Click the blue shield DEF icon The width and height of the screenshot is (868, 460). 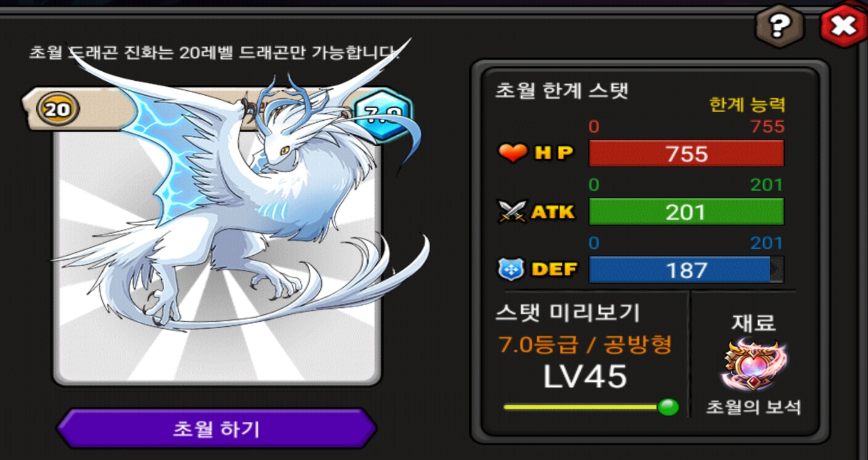(x=511, y=269)
